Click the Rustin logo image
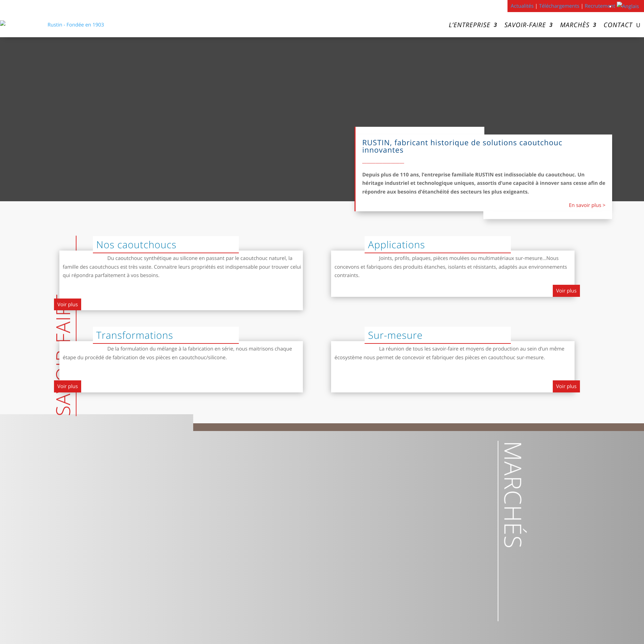Image resolution: width=644 pixels, height=644 pixels. 52,24
